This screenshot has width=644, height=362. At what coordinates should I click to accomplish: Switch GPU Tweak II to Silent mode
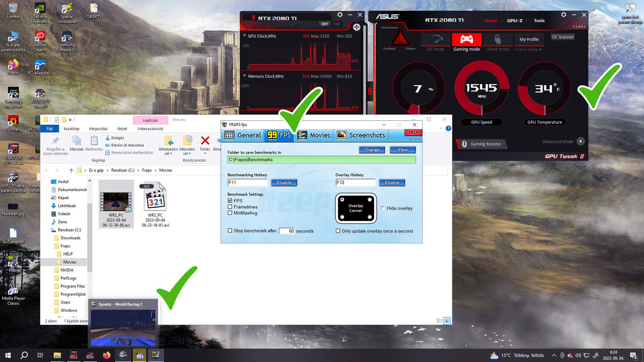coord(498,43)
